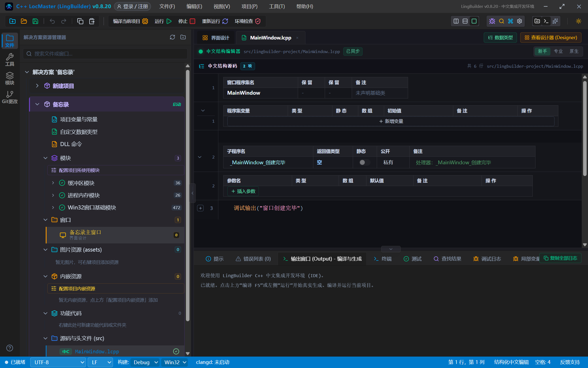This screenshot has width=588, height=368.
Task: Select the 专业 editor mode
Action: 558,51
